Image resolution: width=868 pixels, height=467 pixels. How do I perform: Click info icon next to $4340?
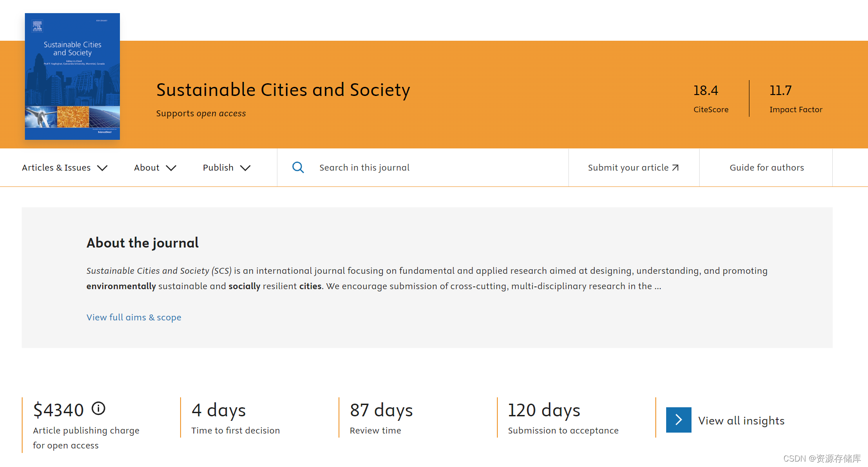point(99,409)
